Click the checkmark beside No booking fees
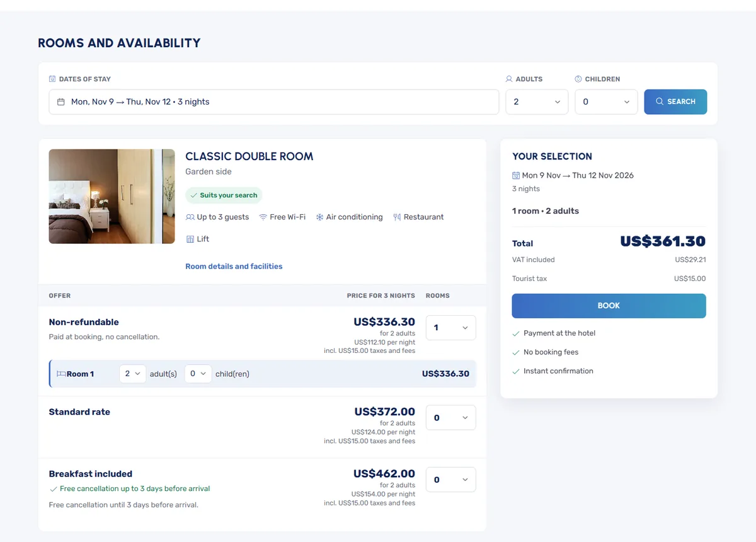Viewport: 756px width, 542px height. [x=516, y=352]
